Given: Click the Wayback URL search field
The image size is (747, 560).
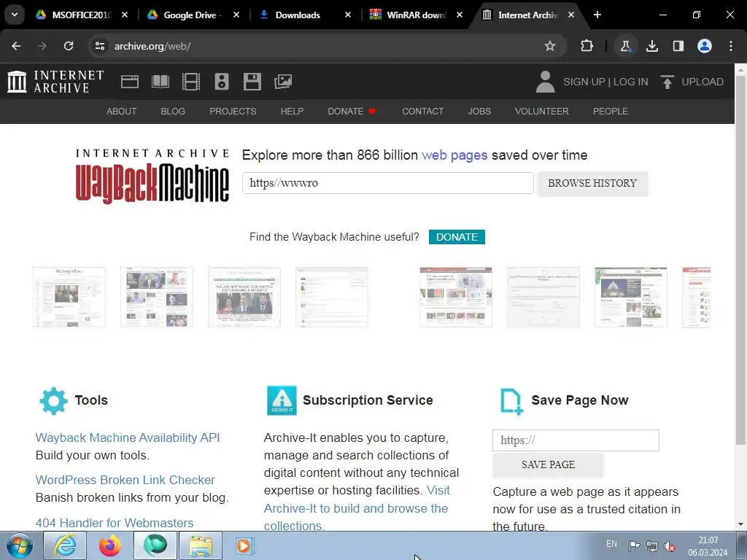Looking at the screenshot, I should click(388, 183).
